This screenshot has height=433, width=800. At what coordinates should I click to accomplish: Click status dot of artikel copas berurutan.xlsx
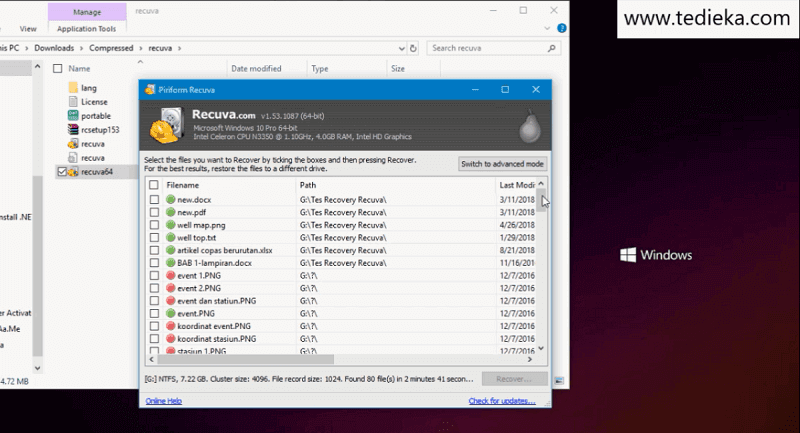point(171,250)
